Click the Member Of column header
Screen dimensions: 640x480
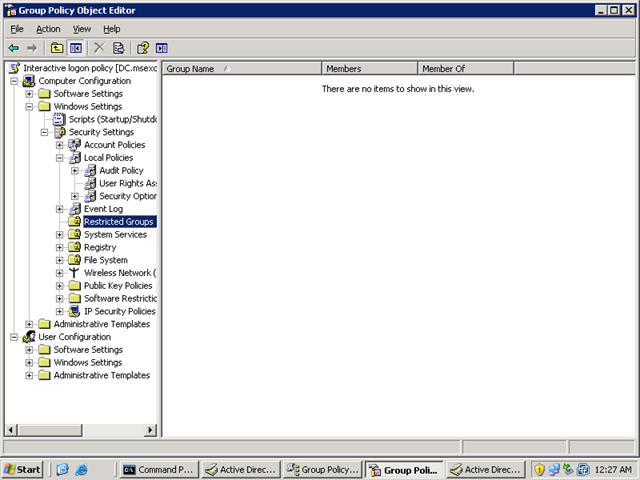coord(466,69)
